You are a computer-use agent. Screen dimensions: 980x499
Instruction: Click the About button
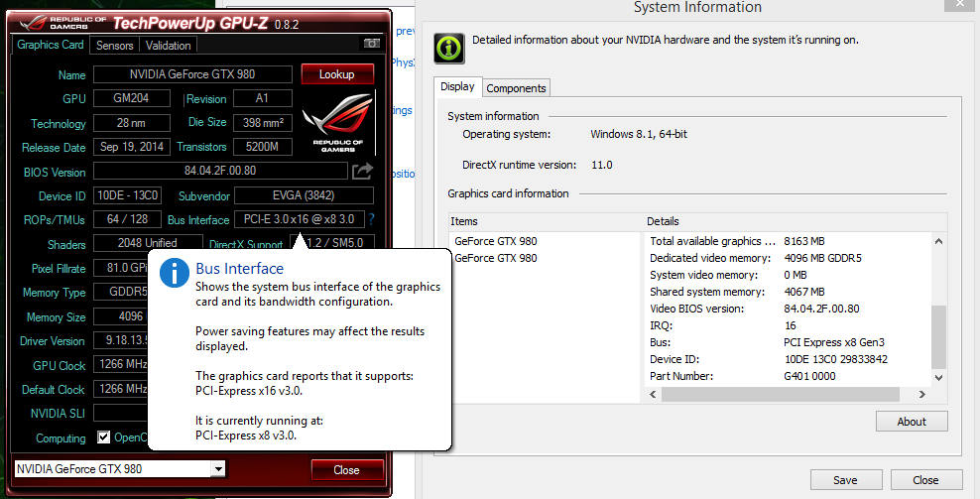tap(912, 422)
